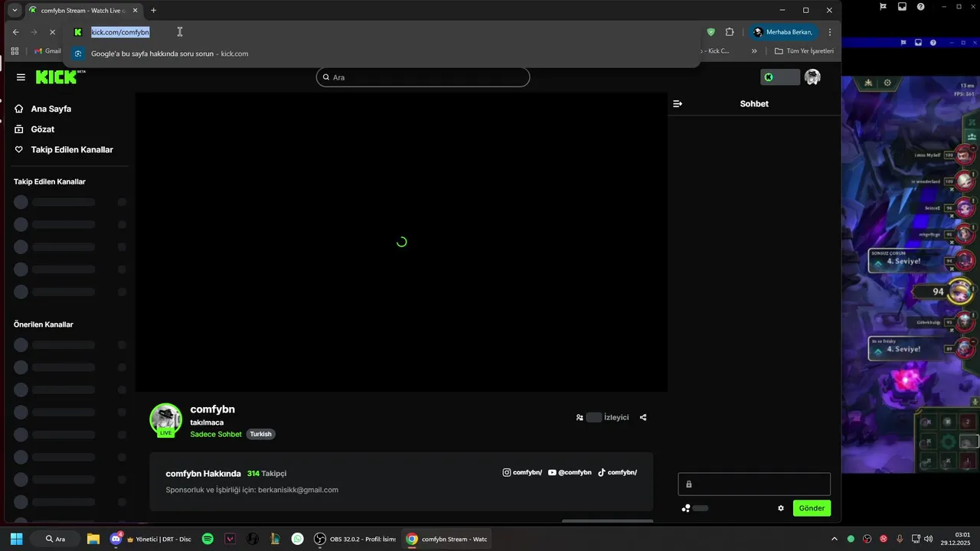980x551 pixels.
Task: Click the Gönder send button
Action: [812, 508]
